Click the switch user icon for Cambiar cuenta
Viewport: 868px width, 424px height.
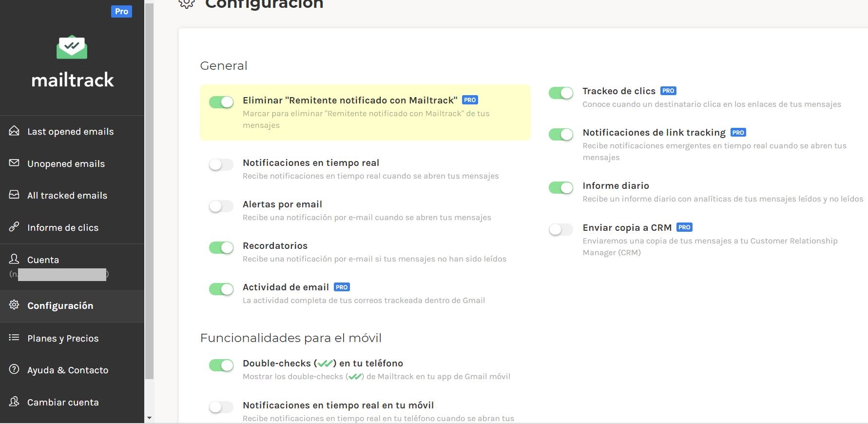pyautogui.click(x=14, y=402)
